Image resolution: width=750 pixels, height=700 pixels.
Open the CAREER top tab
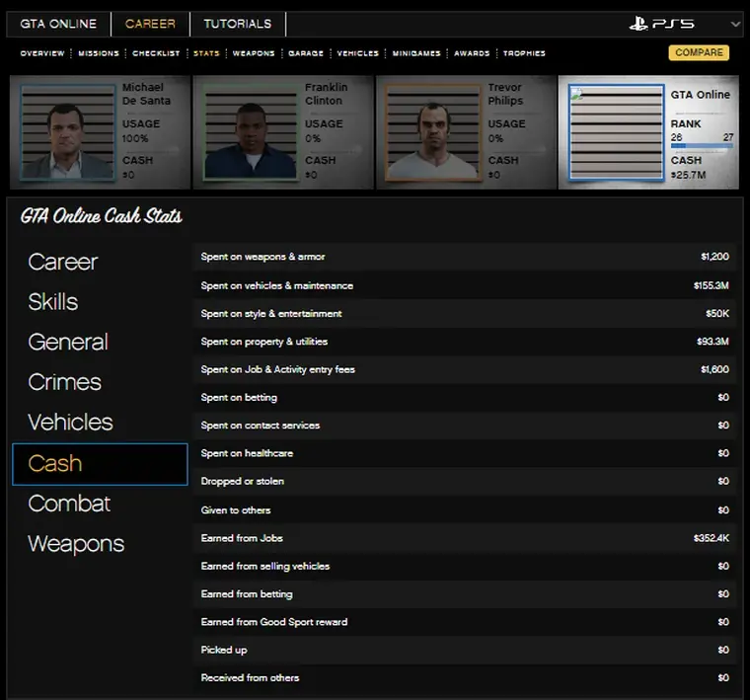(150, 24)
